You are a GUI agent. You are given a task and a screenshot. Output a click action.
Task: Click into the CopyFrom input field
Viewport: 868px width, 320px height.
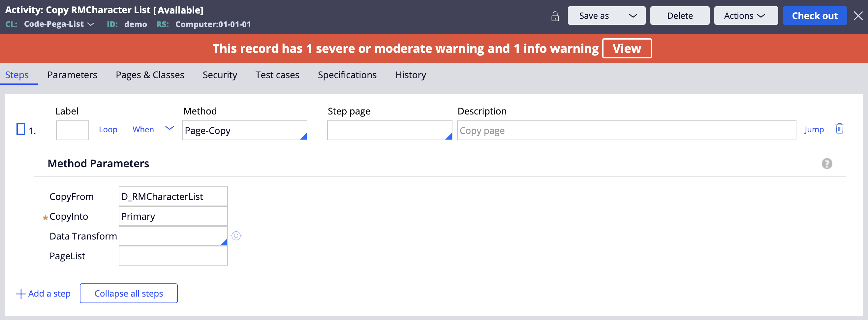173,197
